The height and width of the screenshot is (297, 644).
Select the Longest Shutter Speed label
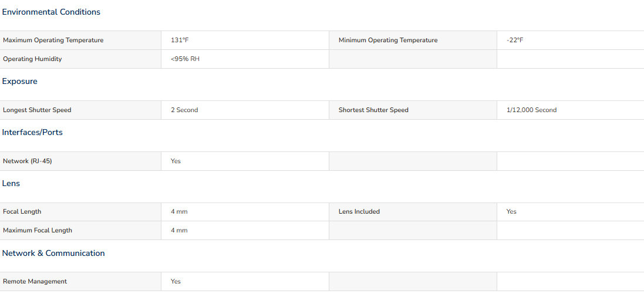coord(37,110)
